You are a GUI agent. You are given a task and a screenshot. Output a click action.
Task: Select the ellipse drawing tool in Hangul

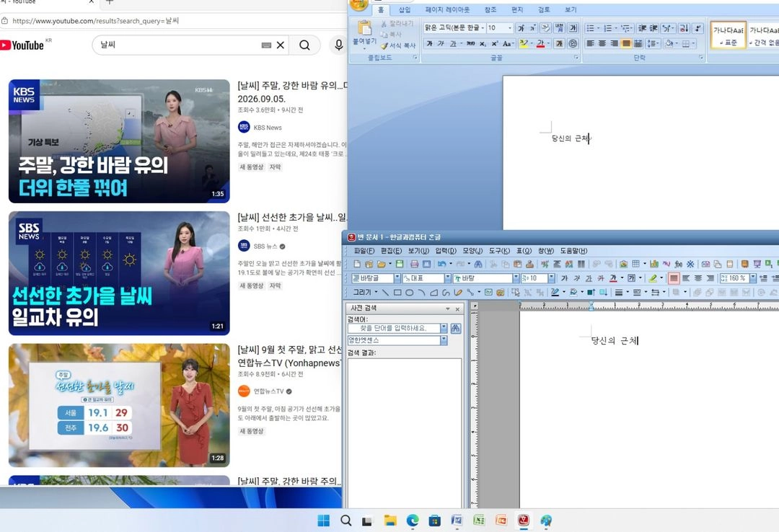tap(410, 293)
